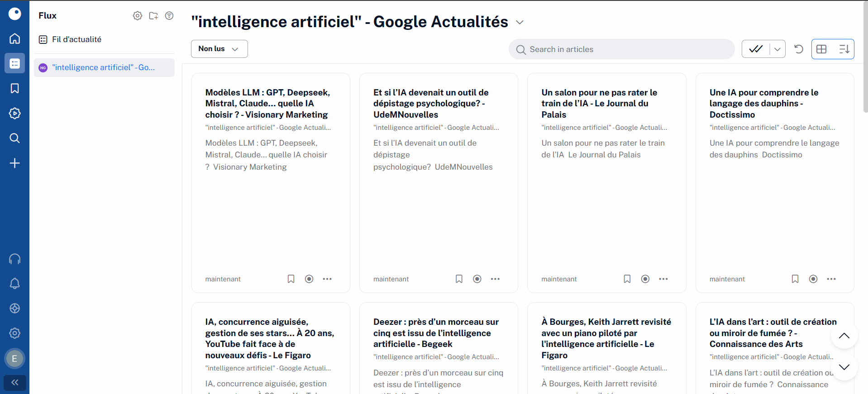This screenshot has height=394, width=868.
Task: Click the refresh articles icon
Action: point(799,49)
